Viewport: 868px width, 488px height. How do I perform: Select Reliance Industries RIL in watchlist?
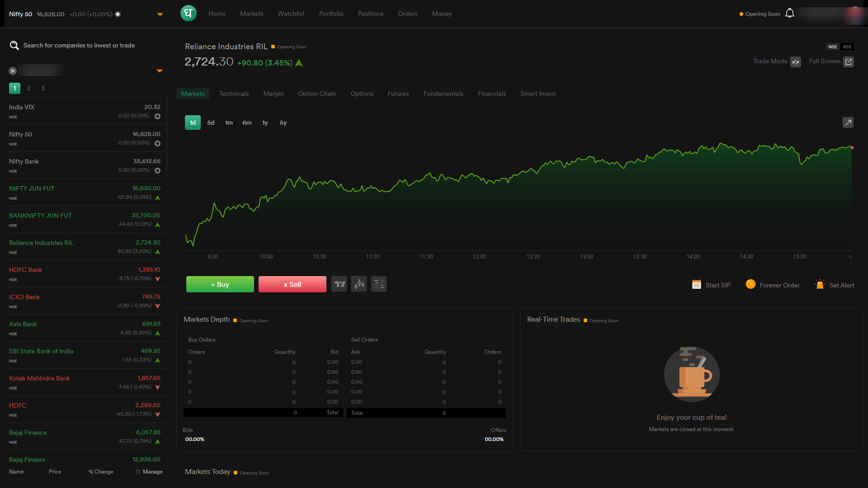click(x=85, y=247)
